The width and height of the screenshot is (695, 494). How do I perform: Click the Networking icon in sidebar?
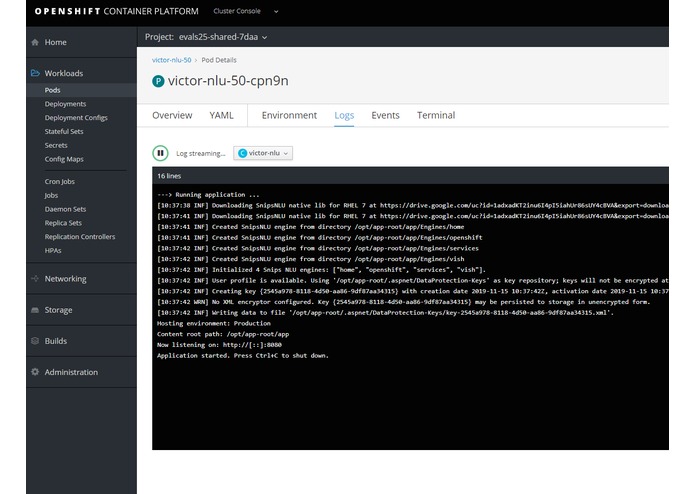(x=35, y=279)
